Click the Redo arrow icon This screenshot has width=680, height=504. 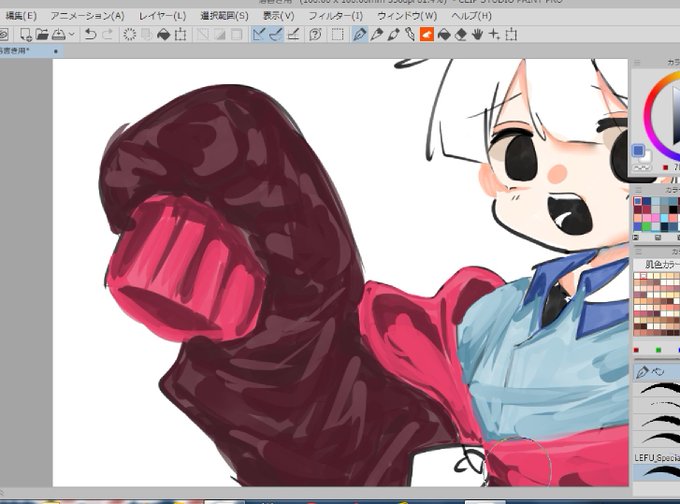tap(107, 34)
